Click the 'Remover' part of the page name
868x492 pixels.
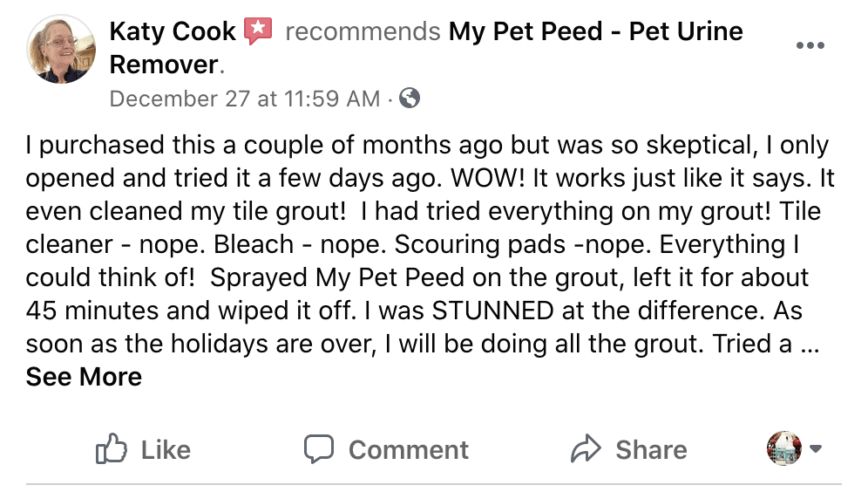(161, 65)
